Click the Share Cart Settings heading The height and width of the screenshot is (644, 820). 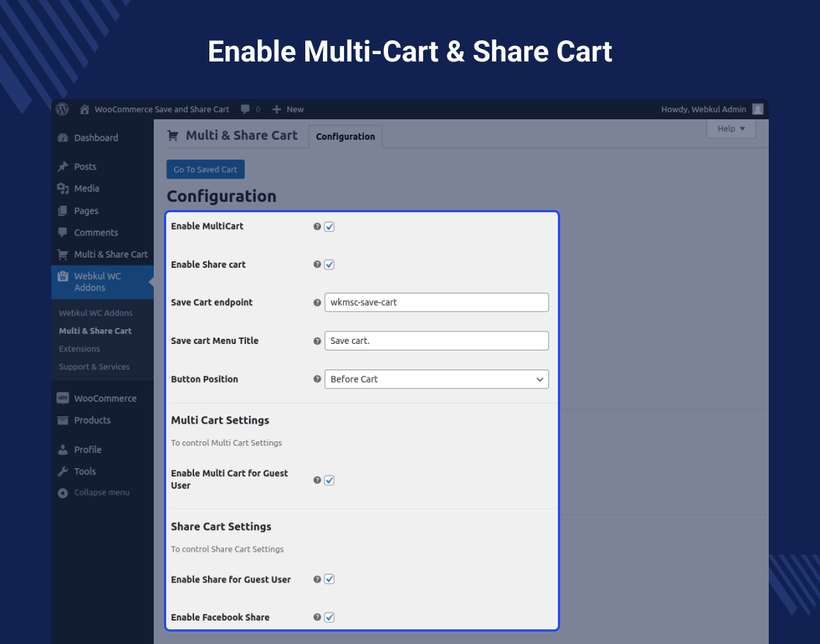click(221, 526)
